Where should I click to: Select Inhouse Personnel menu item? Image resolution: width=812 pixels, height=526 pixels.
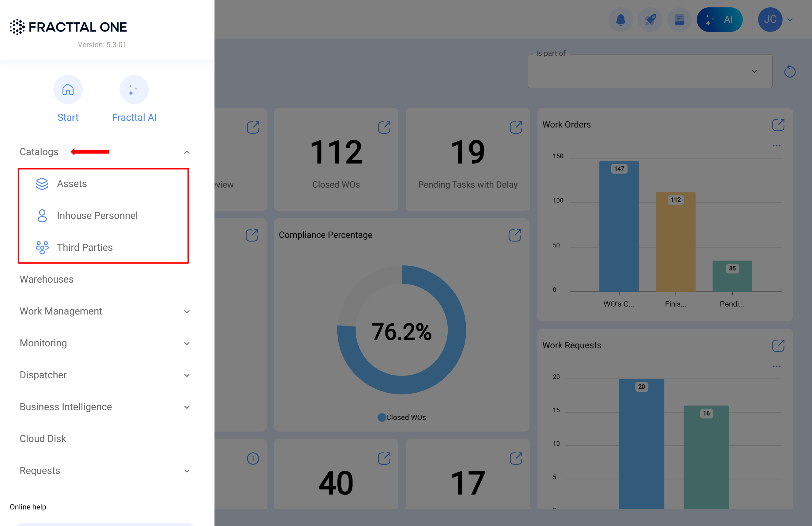pyautogui.click(x=97, y=215)
